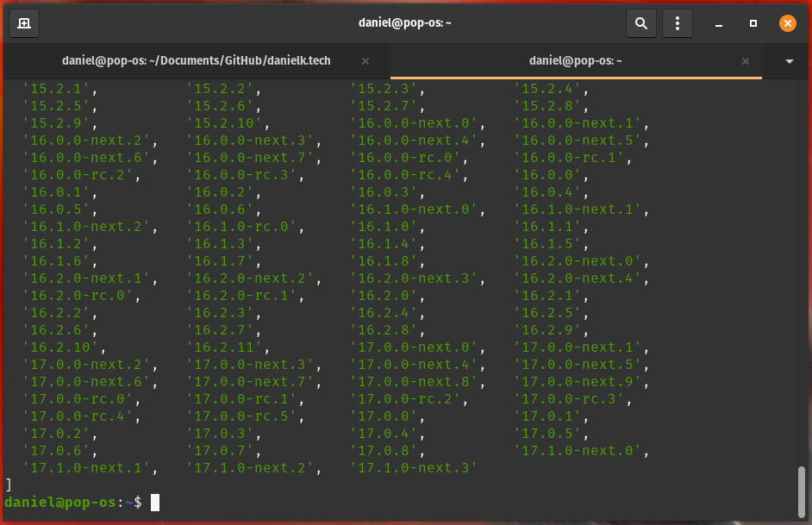812x525 pixels.
Task: Open the tab list chevron on the right
Action: point(788,60)
